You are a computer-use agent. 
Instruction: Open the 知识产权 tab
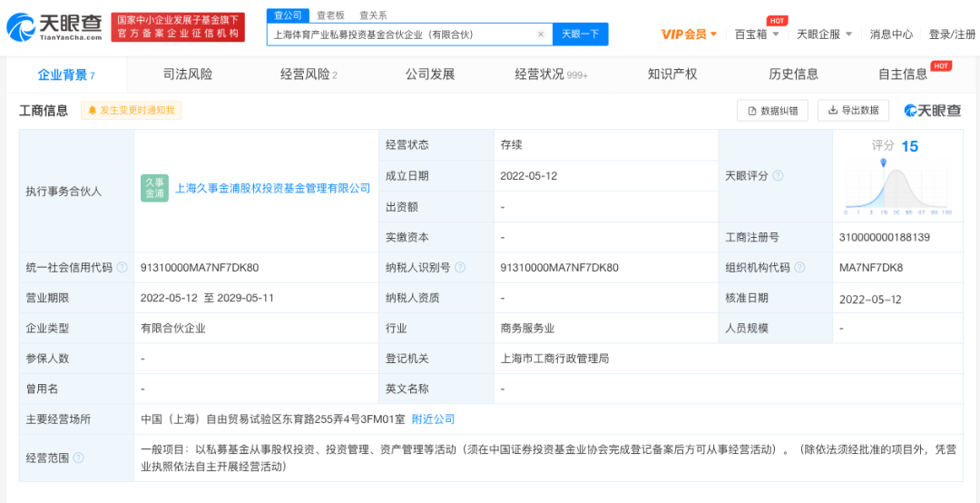coord(672,74)
